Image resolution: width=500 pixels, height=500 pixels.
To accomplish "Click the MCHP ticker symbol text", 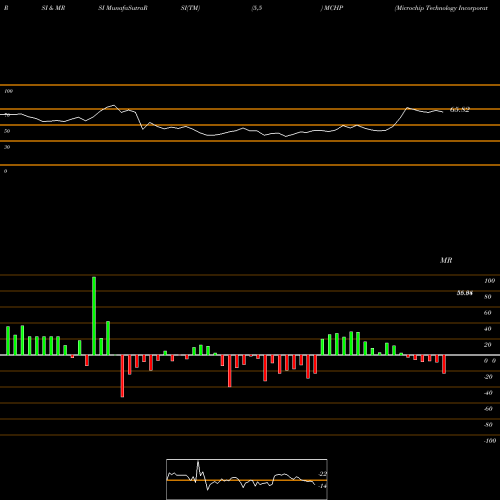I will 333,8.
